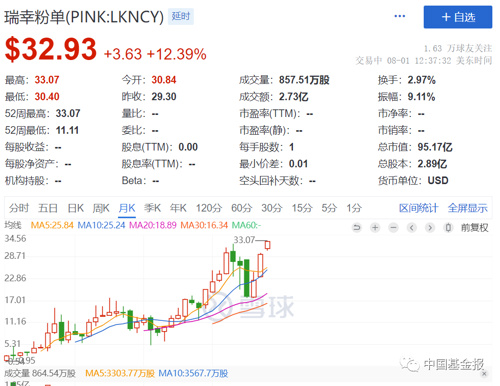
Task: Toggle the candlestick style icon
Action: [x=448, y=228]
